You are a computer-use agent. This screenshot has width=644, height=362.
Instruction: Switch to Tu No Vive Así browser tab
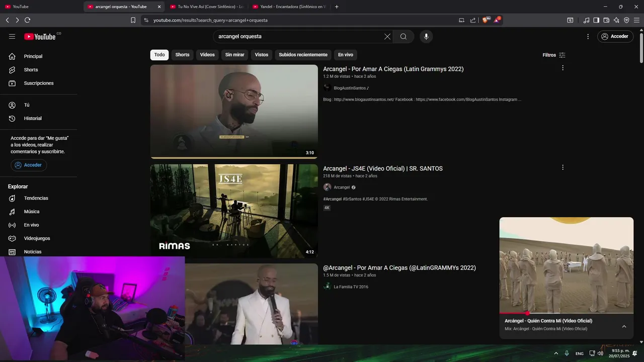pyautogui.click(x=206, y=7)
